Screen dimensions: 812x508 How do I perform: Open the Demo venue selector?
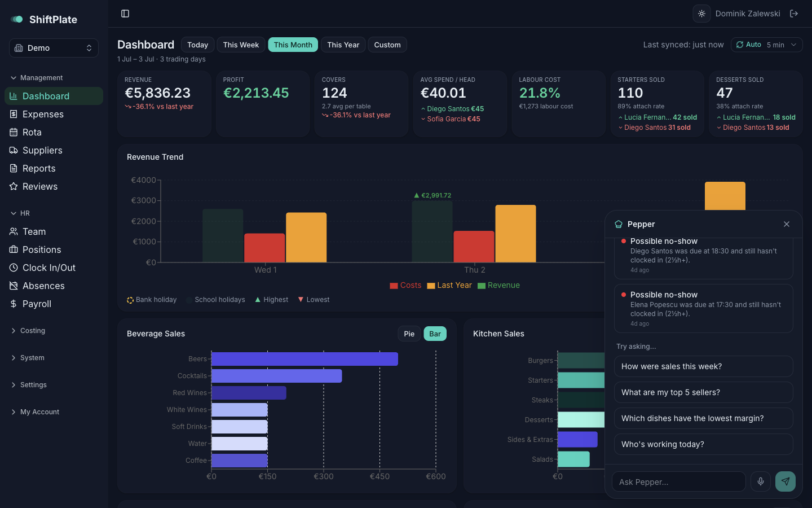coord(54,48)
